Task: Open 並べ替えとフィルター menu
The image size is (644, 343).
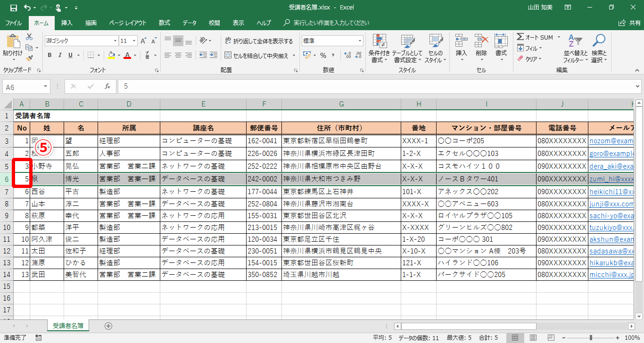Action: click(x=575, y=49)
